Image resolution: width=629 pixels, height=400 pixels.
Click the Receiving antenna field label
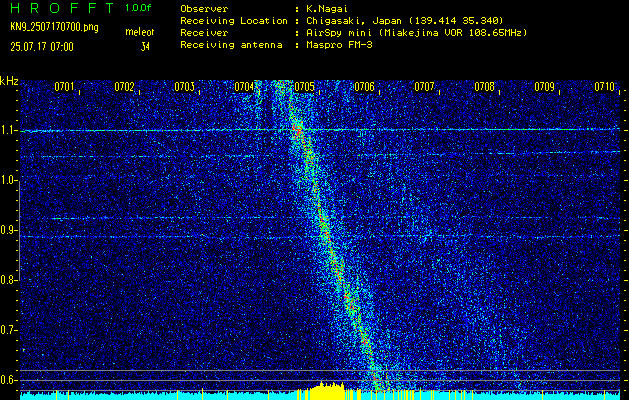[x=231, y=45]
